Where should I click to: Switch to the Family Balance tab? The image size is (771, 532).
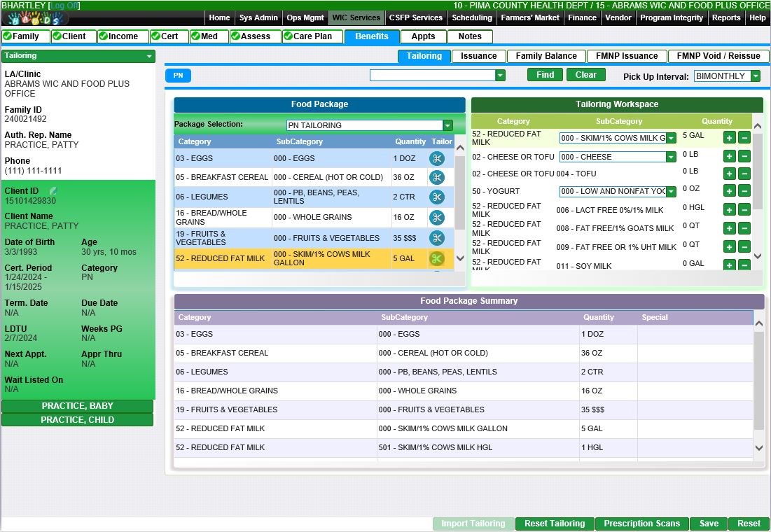546,56
